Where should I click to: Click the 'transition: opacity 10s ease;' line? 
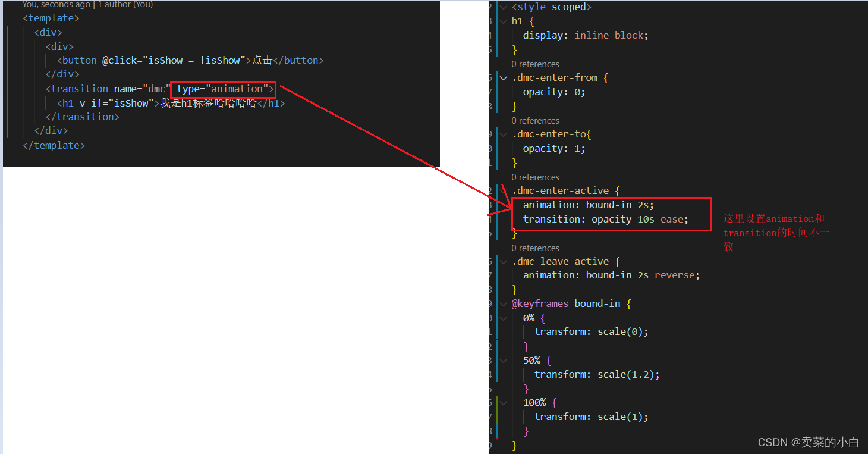(606, 220)
